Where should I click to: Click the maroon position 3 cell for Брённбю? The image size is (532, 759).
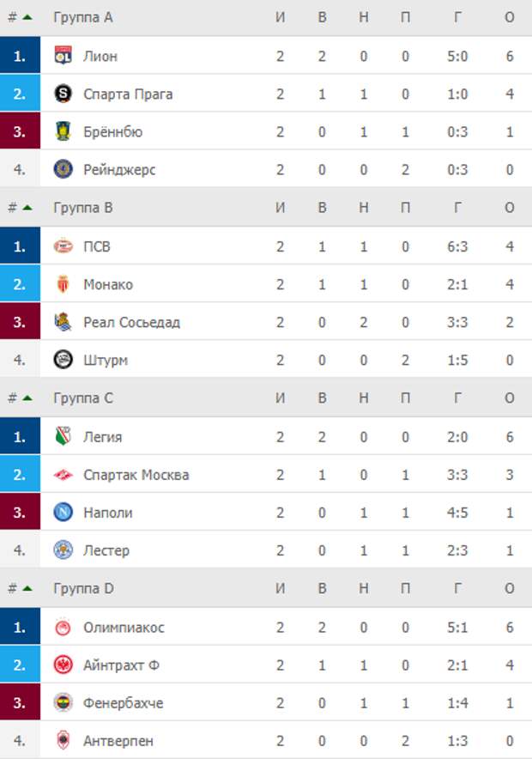pos(20,131)
